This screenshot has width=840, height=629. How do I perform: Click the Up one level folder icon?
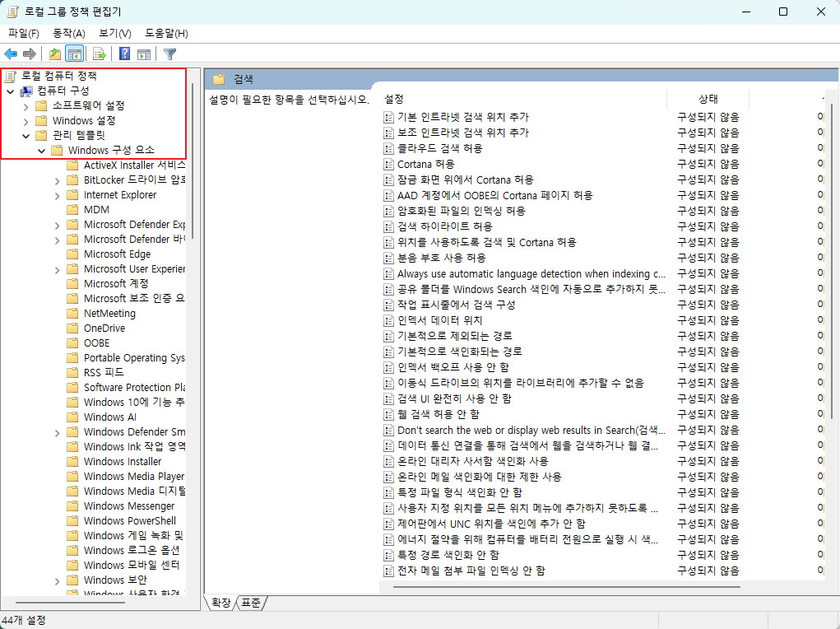click(x=54, y=54)
